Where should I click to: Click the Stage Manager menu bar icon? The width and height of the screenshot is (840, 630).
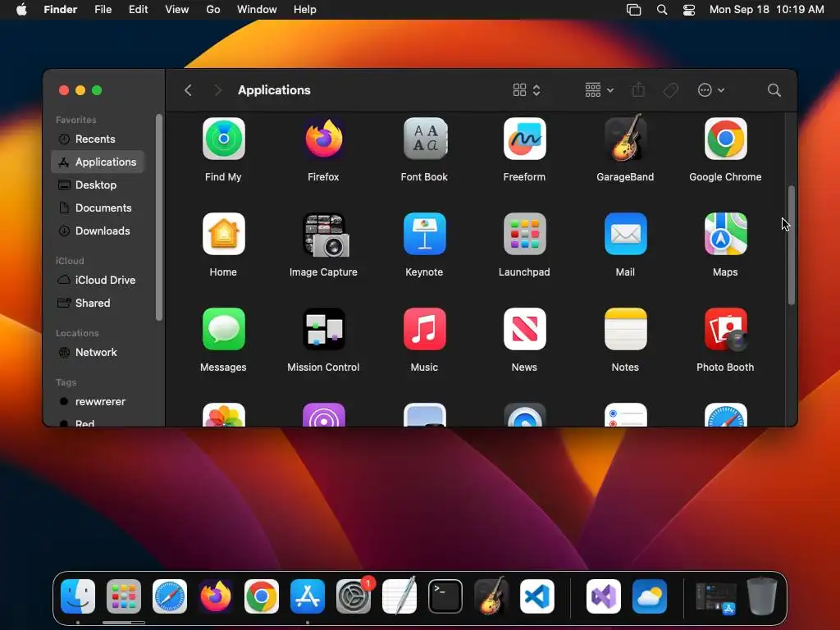634,10
